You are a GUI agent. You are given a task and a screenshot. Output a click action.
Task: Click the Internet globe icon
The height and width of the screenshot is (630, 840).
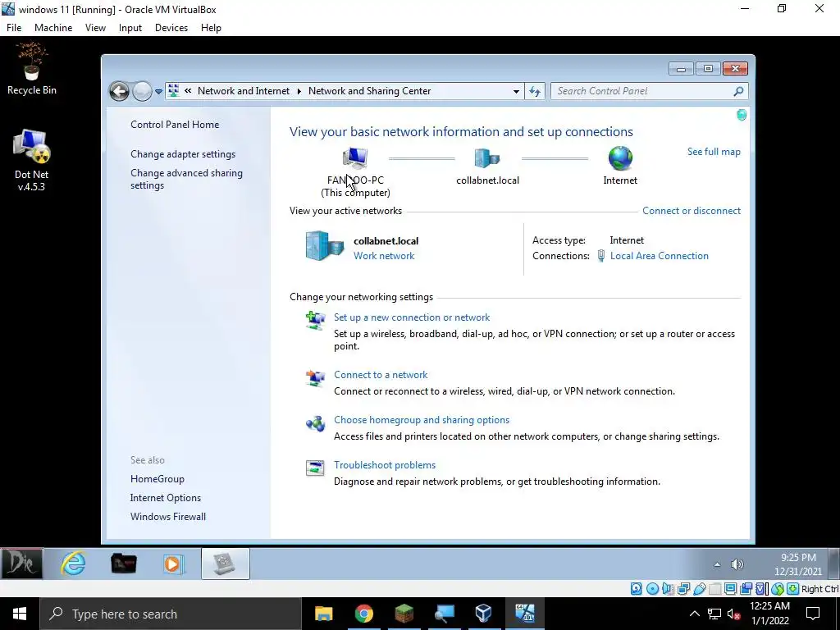(x=620, y=158)
